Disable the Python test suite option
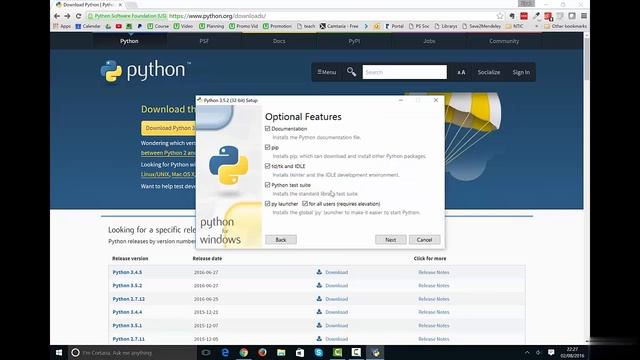 point(268,185)
